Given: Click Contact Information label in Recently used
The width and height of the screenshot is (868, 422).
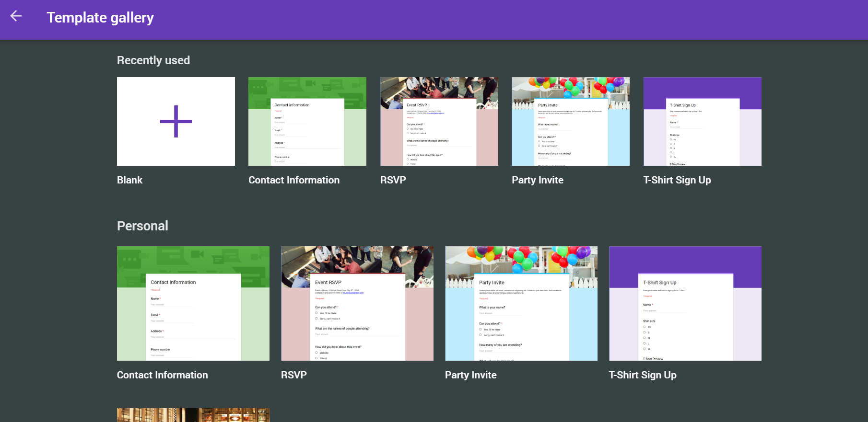Looking at the screenshot, I should (x=293, y=180).
